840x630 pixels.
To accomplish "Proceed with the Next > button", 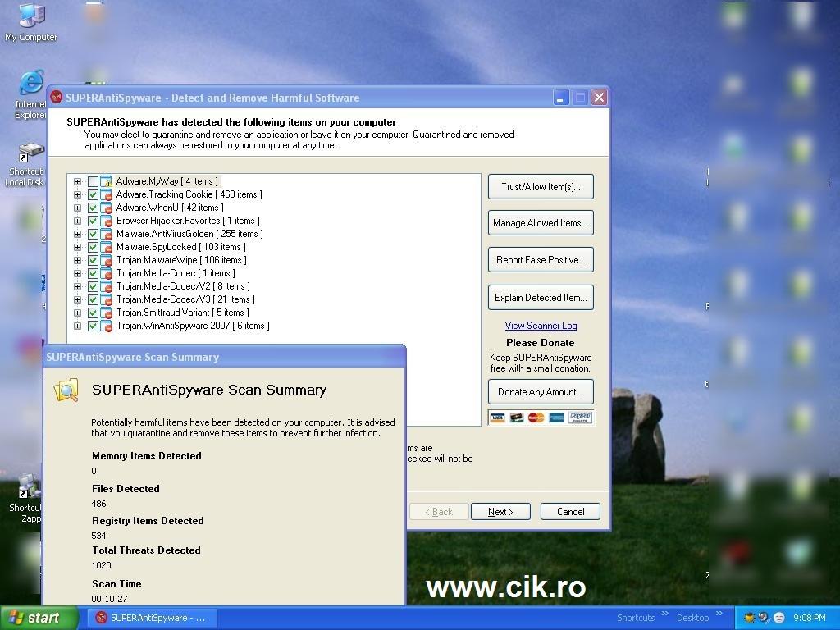I will point(500,512).
